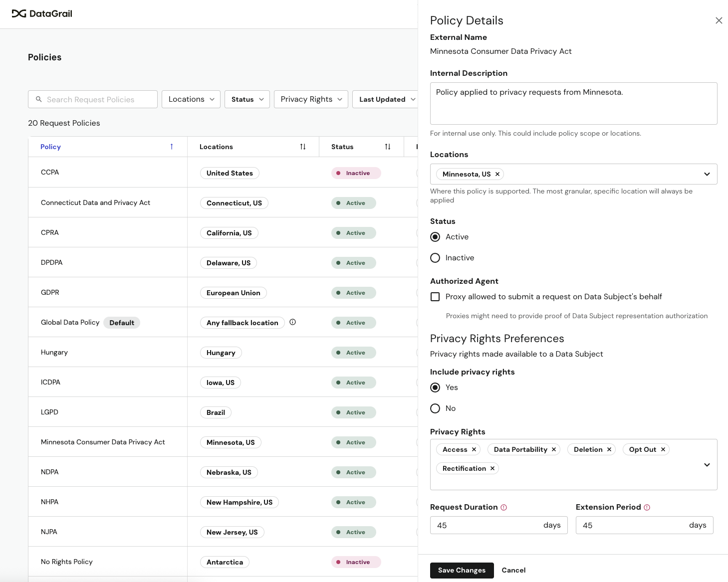
Task: Click the Save Changes button
Action: 462,570
